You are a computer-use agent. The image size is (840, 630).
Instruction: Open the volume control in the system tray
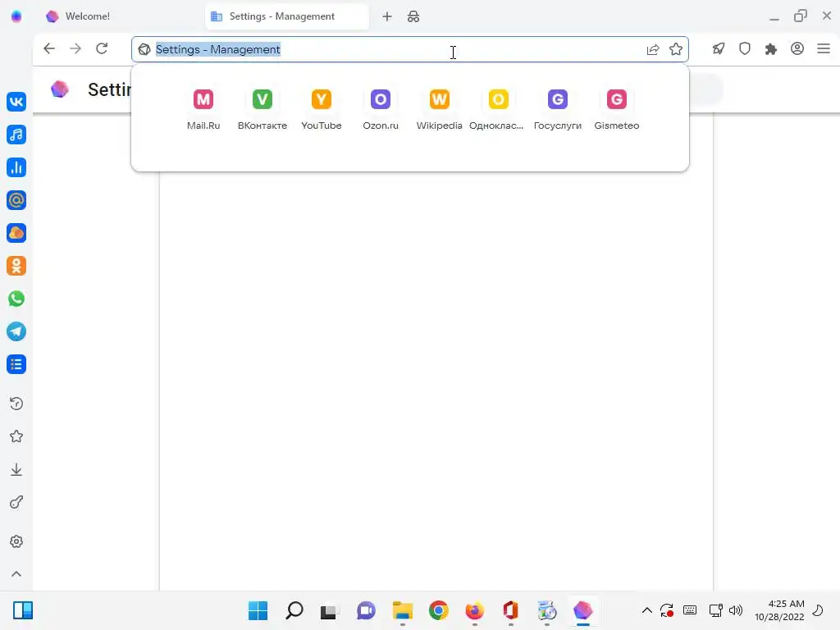pyautogui.click(x=736, y=610)
